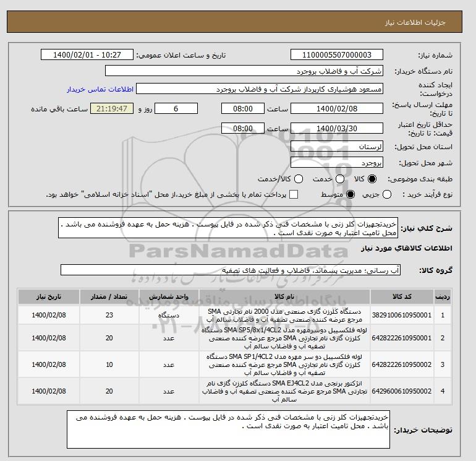The width and height of the screenshot is (476, 461).
Task: Click the row 2 item name SMA SP5/8x1/4CL2
Action: click(284, 338)
